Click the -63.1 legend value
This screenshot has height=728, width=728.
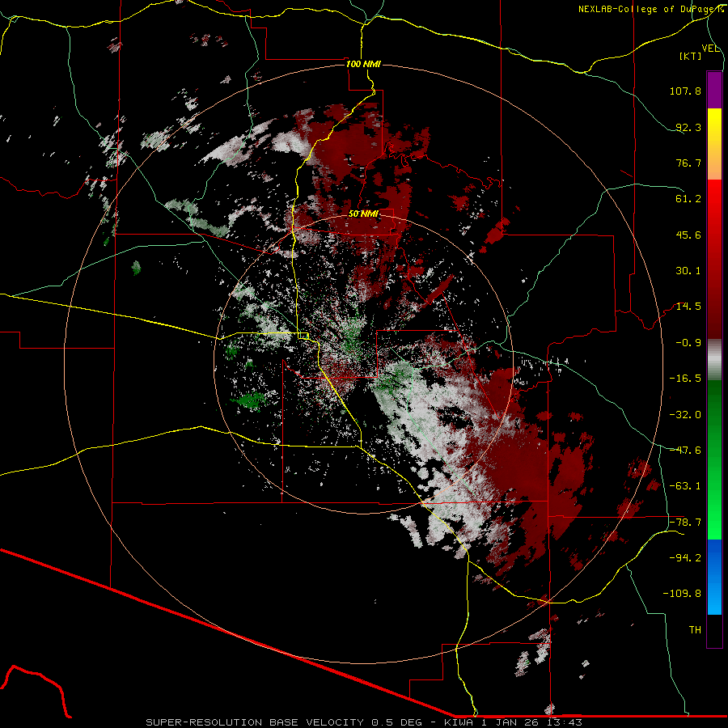tap(685, 486)
